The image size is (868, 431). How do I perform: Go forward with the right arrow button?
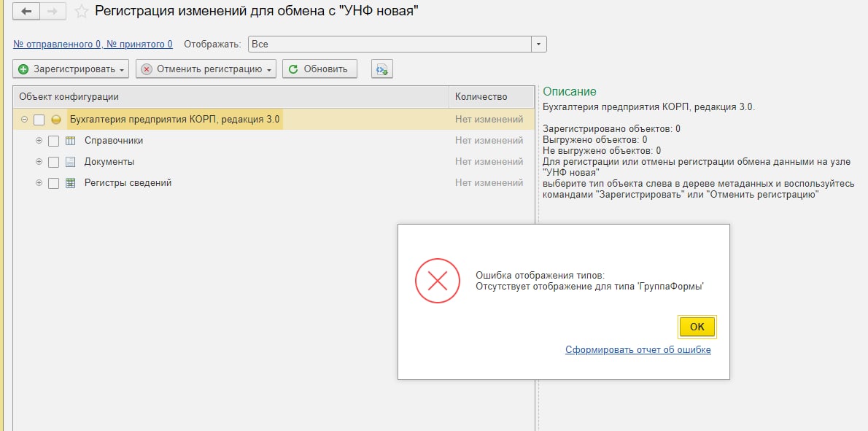point(53,11)
